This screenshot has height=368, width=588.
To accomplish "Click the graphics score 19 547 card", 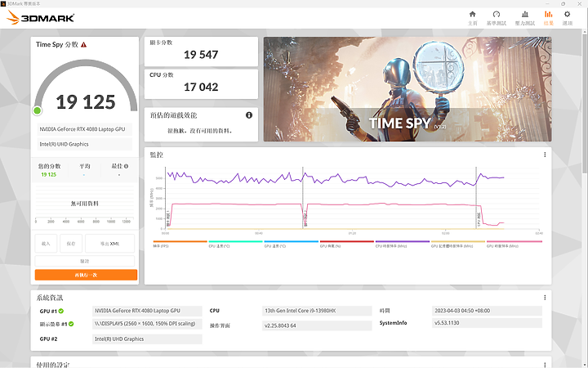I will [x=201, y=52].
